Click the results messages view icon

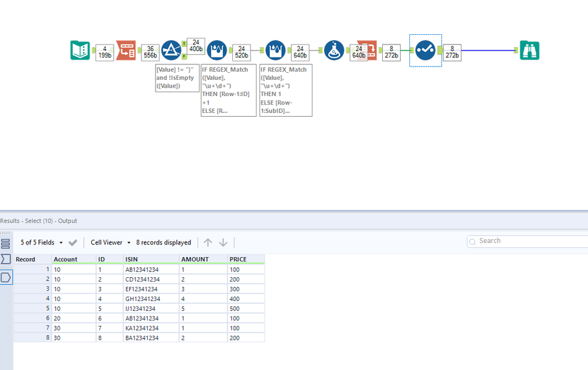point(6,244)
